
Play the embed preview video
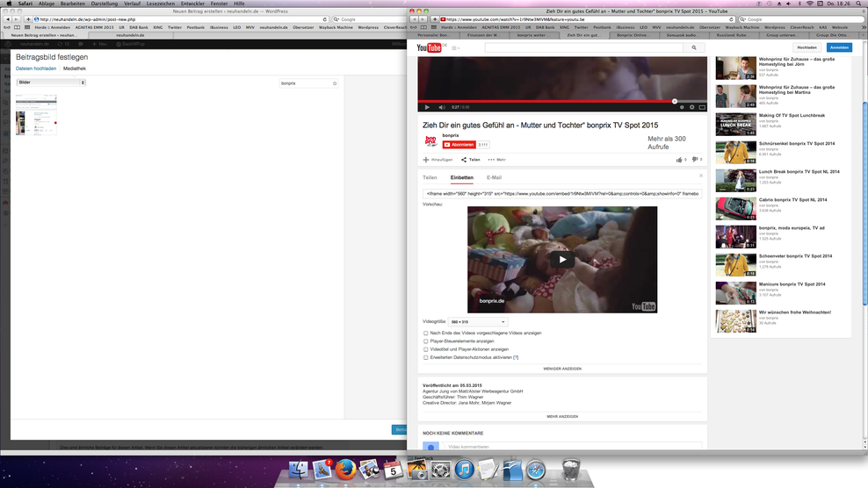click(562, 260)
